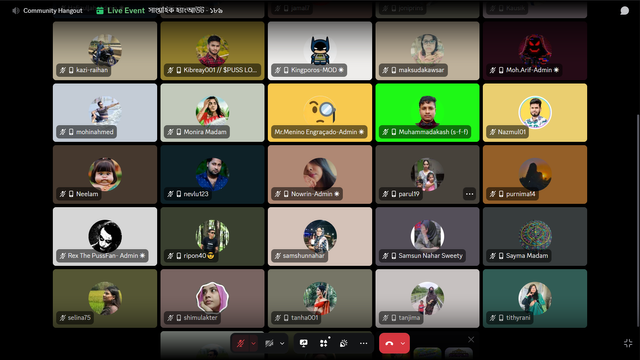Image resolution: width=640 pixels, height=360 pixels.
Task: Start sharing your screen
Action: point(304,343)
